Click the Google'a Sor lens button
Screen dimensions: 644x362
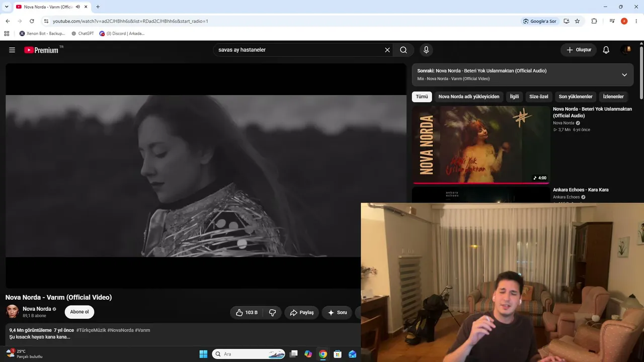pyautogui.click(x=539, y=21)
